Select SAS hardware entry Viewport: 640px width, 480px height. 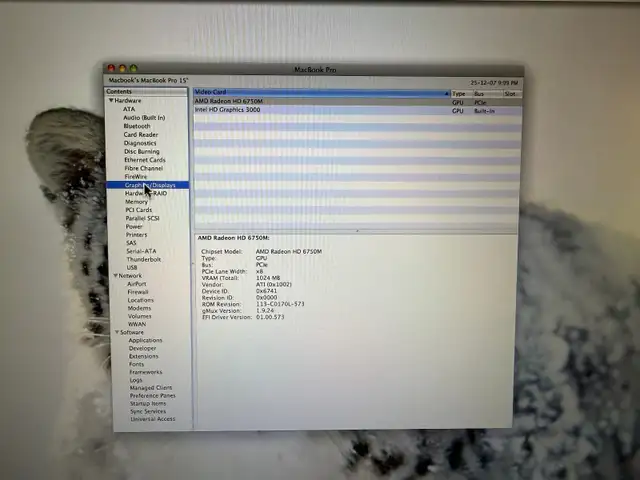click(x=131, y=243)
